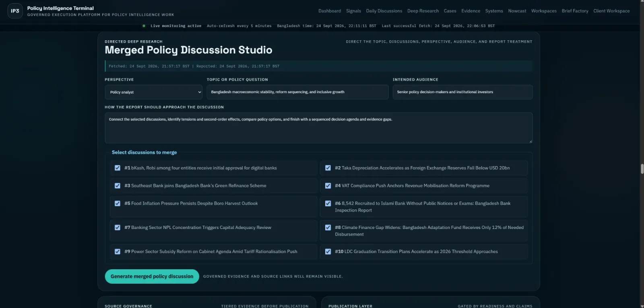Toggle #9 Power Sector Subsidy Reform checkbox
The width and height of the screenshot is (644, 308).
118,252
